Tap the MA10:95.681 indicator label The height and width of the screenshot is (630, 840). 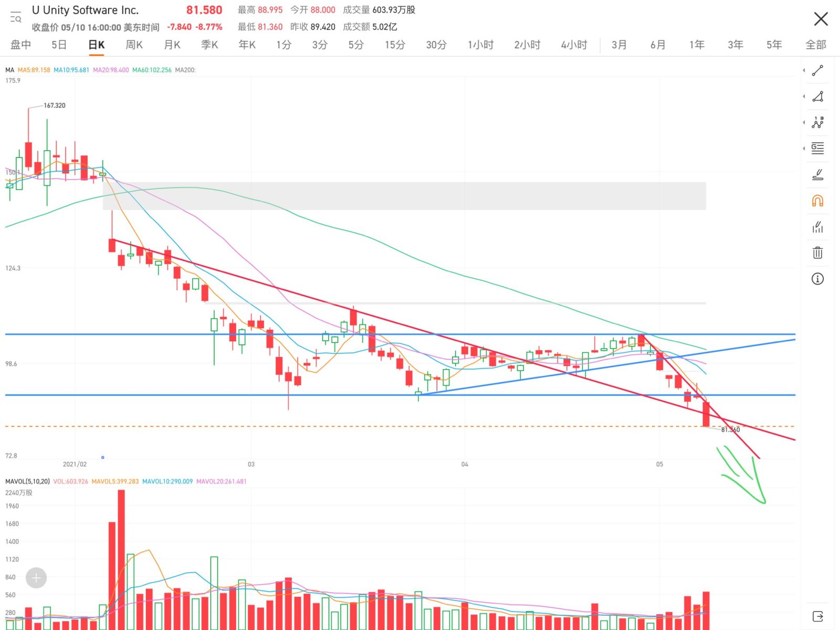point(71,70)
